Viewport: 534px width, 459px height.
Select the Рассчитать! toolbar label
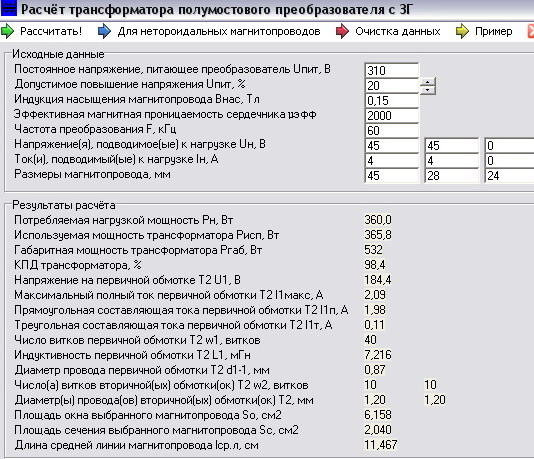pos(51,31)
